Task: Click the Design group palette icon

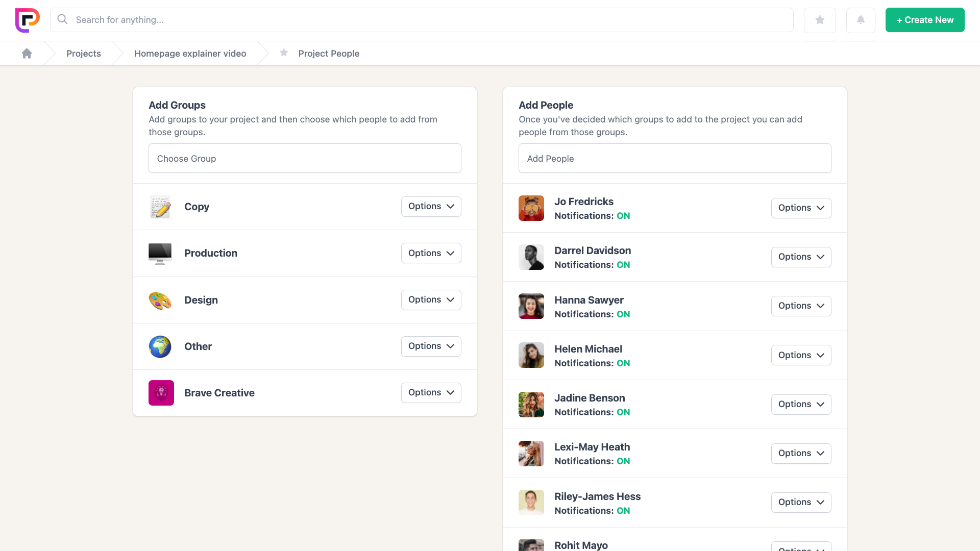Action: pos(160,300)
